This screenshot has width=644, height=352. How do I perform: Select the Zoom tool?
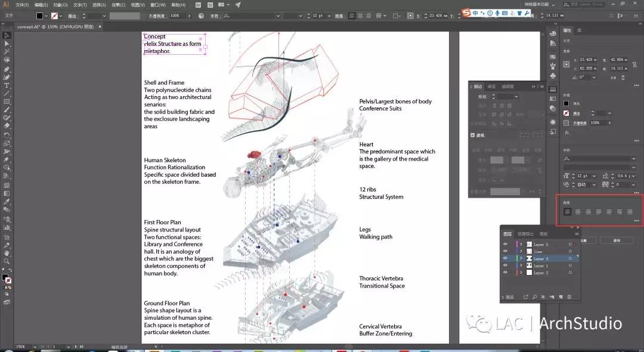click(7, 261)
